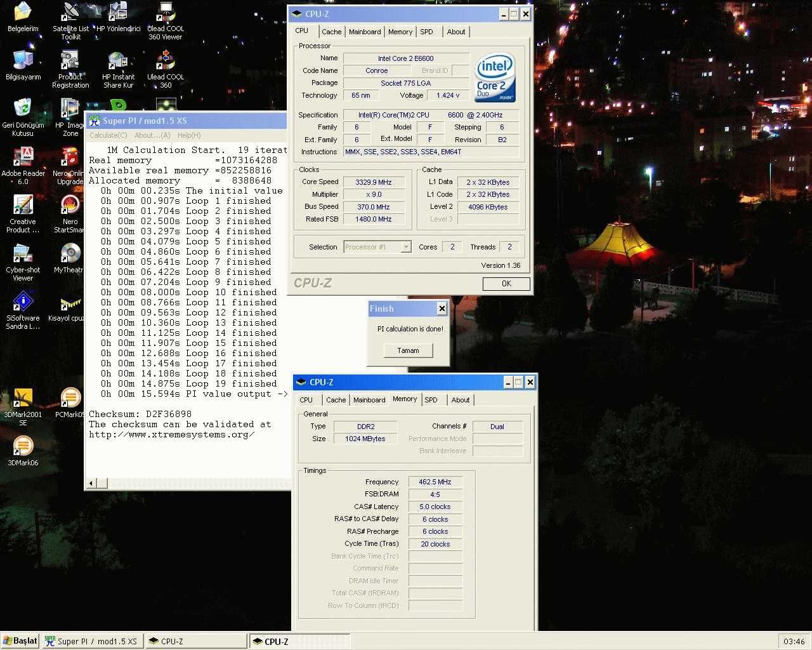Click Checksum: D2F36898 line in Super PI
This screenshot has width=812, height=650.
click(140, 414)
